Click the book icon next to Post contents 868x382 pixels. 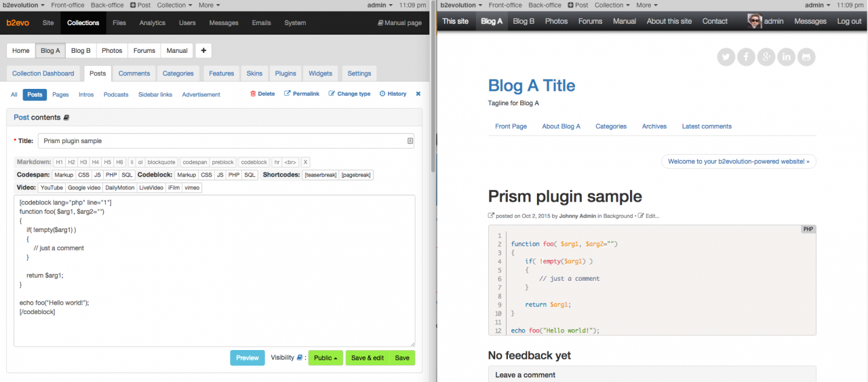pos(66,117)
